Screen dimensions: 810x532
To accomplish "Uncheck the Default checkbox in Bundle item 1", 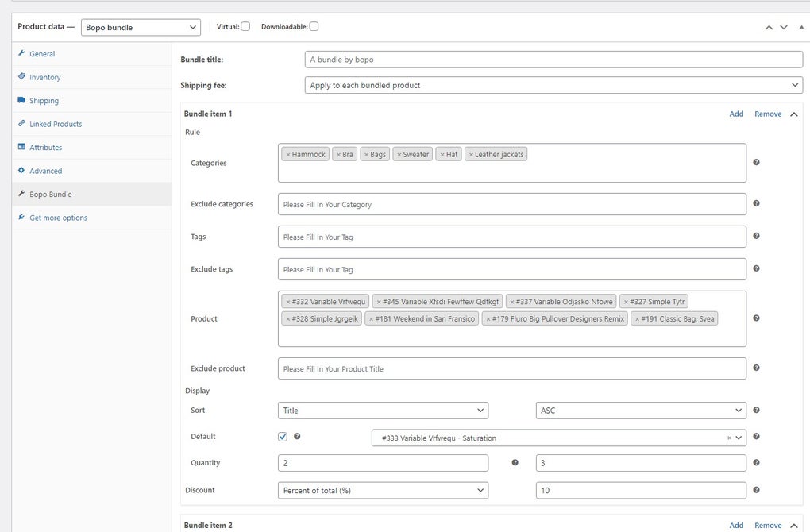I will 283,436.
